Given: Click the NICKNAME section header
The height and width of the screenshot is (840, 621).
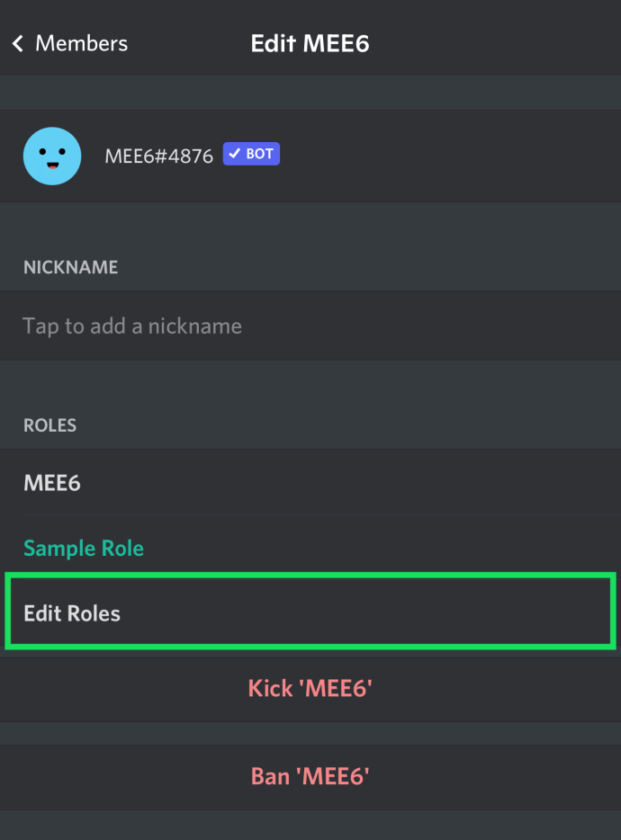Looking at the screenshot, I should pyautogui.click(x=71, y=267).
